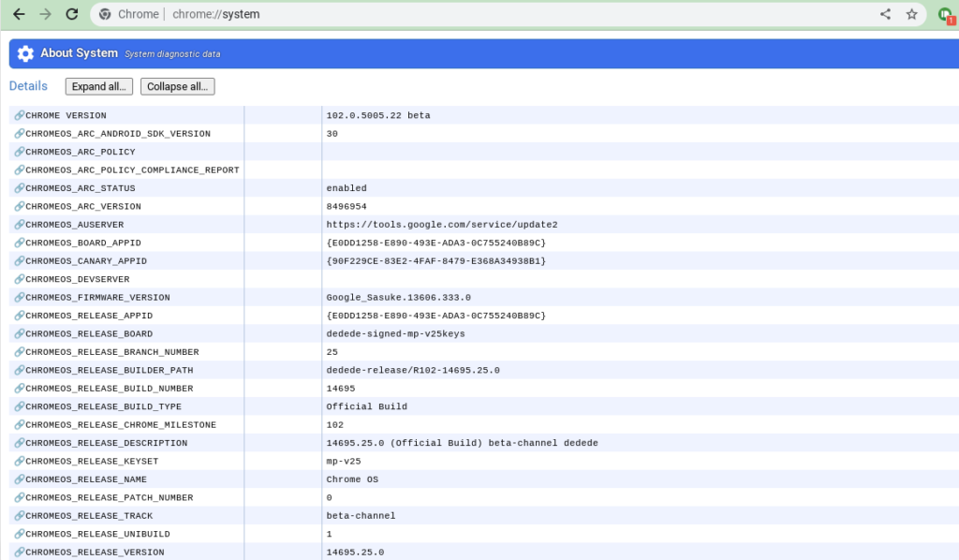Reload the chrome://system page
The width and height of the screenshot is (959, 560).
click(72, 14)
